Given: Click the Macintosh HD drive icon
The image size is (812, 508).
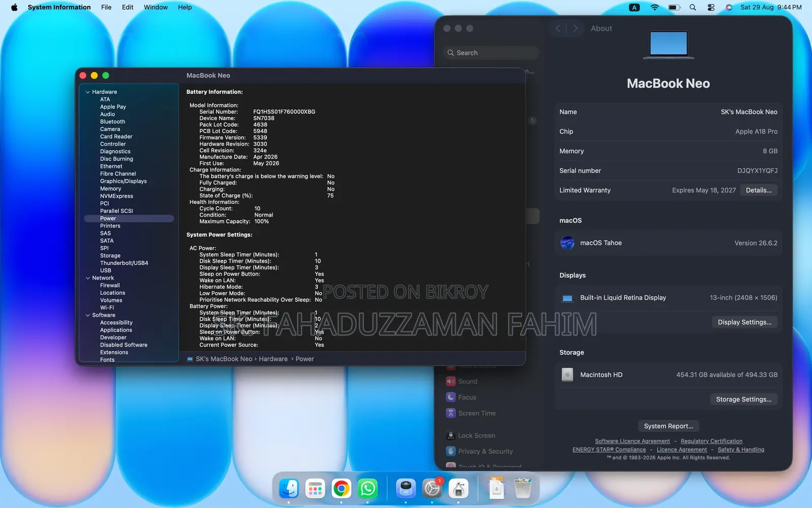Looking at the screenshot, I should (567, 375).
